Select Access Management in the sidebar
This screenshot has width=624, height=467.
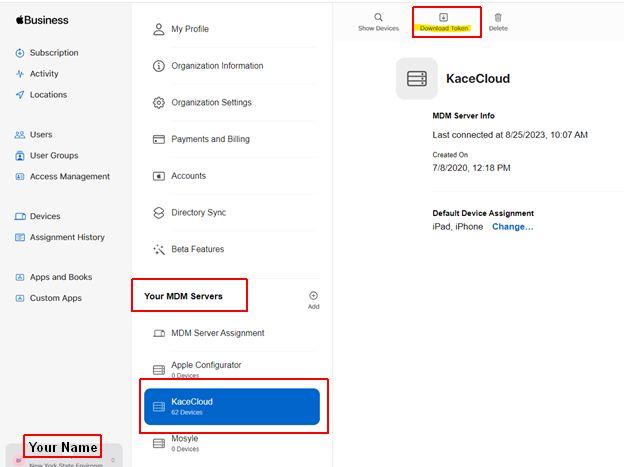pyautogui.click(x=69, y=177)
